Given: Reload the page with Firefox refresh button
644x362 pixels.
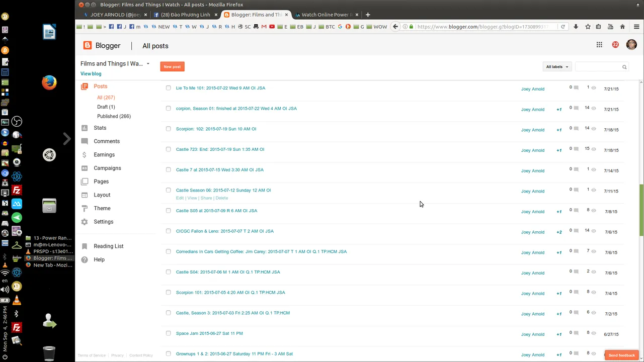Looking at the screenshot, I should [563, 27].
